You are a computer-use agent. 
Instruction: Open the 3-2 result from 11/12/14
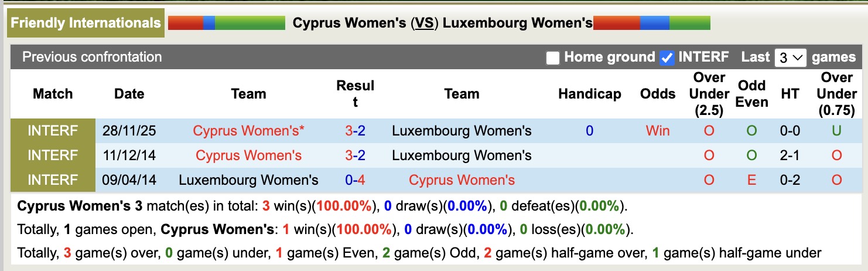click(x=355, y=155)
